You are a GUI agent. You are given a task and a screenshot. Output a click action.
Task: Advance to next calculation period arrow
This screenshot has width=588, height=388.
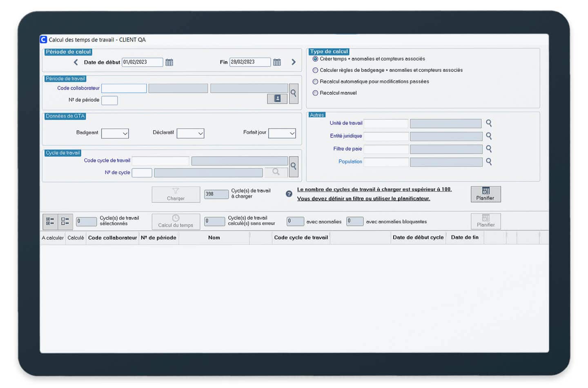pos(293,62)
